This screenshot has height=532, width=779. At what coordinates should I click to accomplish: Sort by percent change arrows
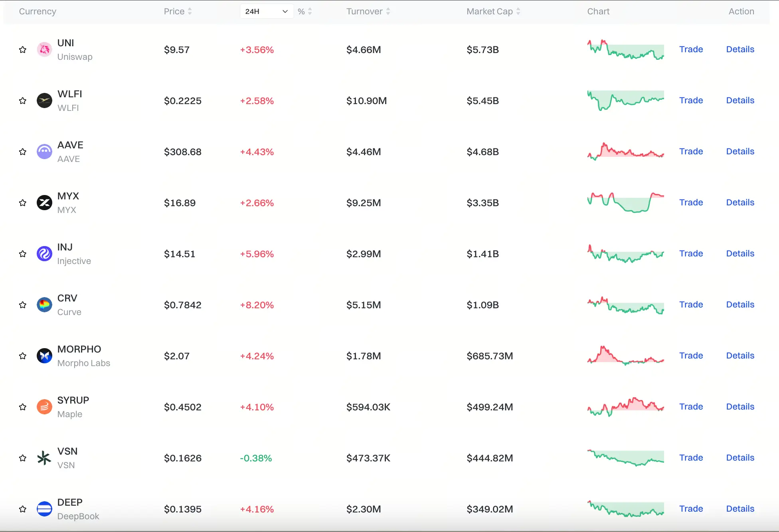coord(310,12)
